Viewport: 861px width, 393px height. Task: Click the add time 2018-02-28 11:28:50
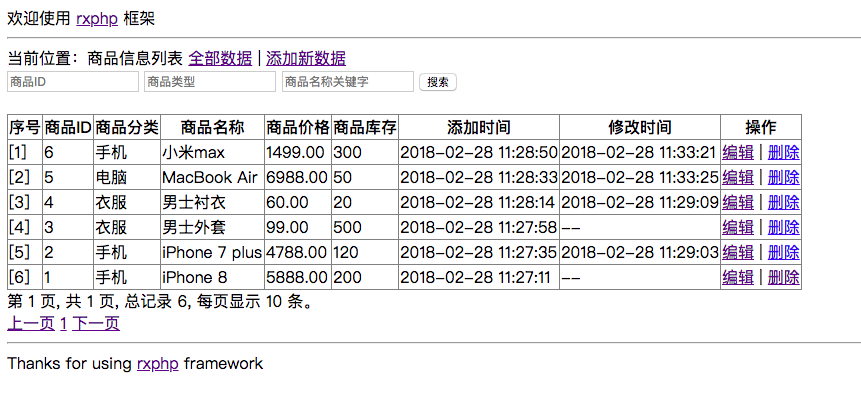[479, 152]
